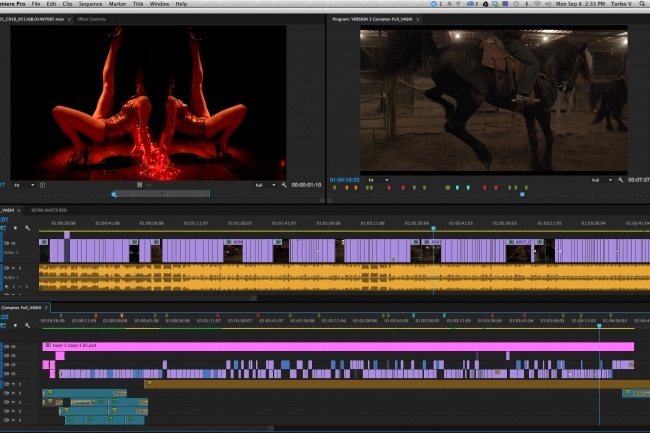Viewport: 650px width, 433px height.
Task: Select the long brown audio clip in the Compton timeline
Action: [397, 384]
